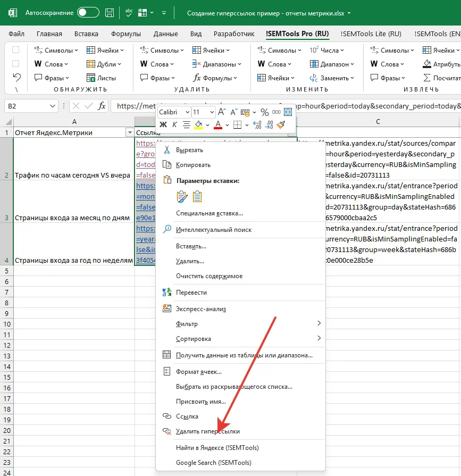Click the first paste option icon
Screen dimensions: 461x476
(182, 196)
